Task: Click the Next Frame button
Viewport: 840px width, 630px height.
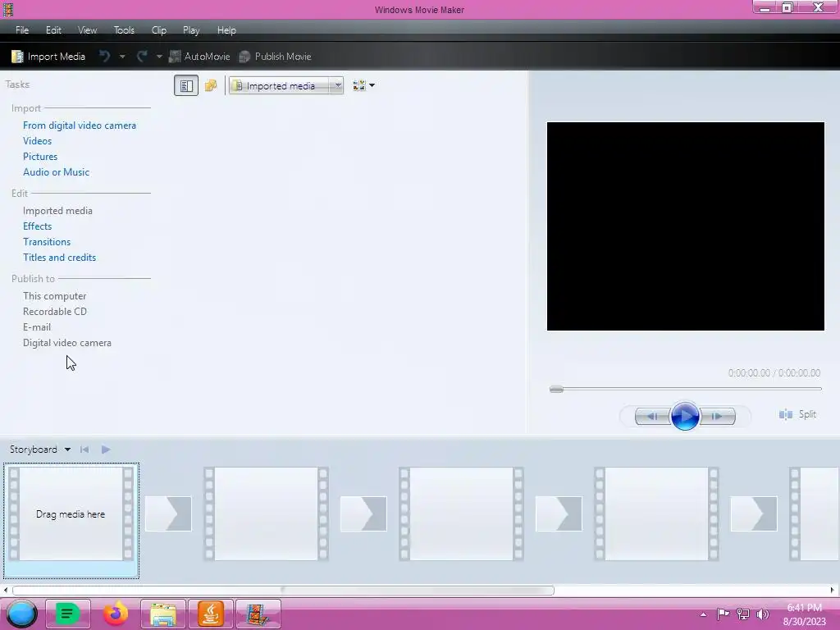Action: coord(717,416)
